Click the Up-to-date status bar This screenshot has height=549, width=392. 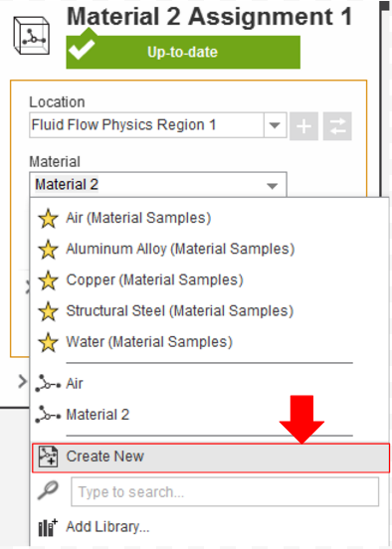[x=183, y=52]
